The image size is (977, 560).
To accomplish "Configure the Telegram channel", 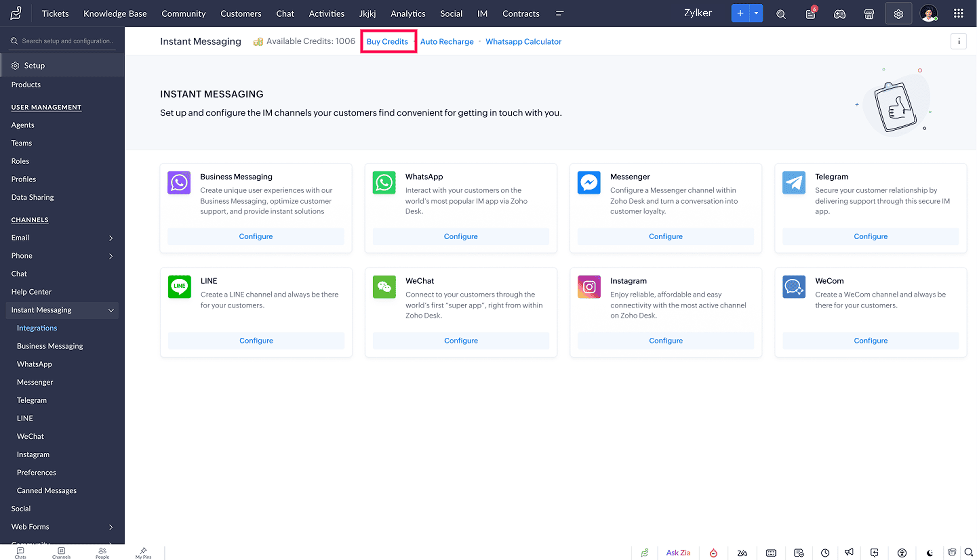I will click(x=870, y=236).
